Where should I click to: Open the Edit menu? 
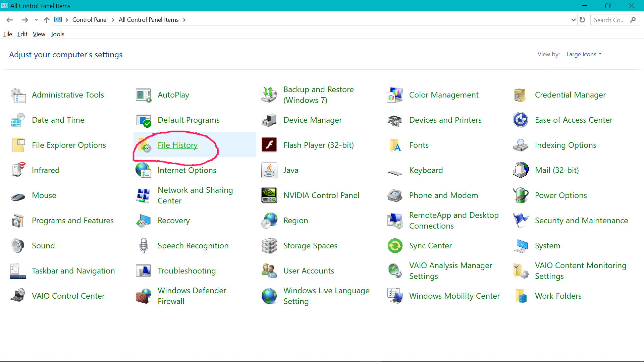pos(22,34)
